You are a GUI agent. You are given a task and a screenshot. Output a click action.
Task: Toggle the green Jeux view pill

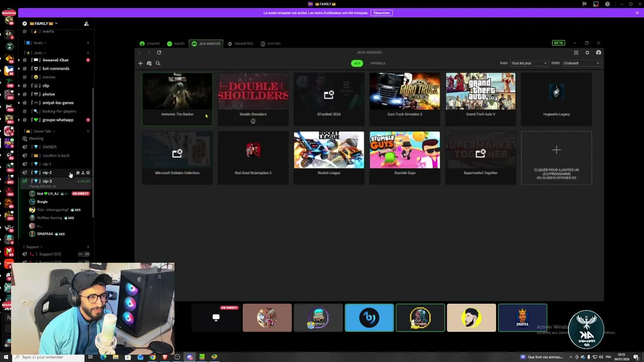click(357, 63)
